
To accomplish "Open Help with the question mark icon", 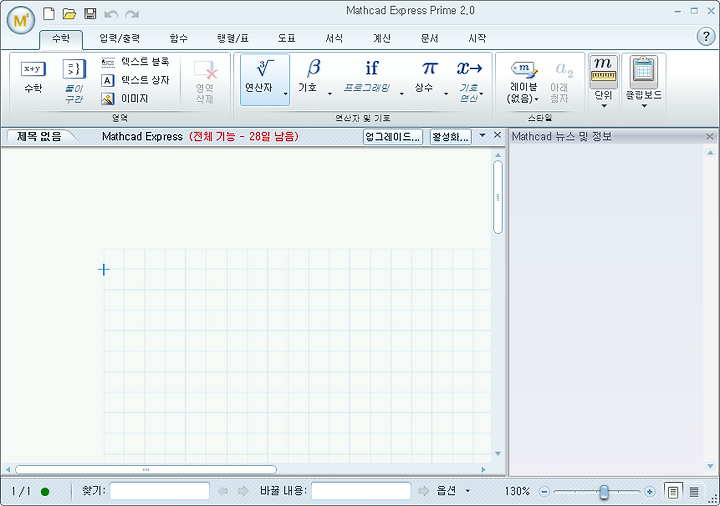I will [706, 36].
